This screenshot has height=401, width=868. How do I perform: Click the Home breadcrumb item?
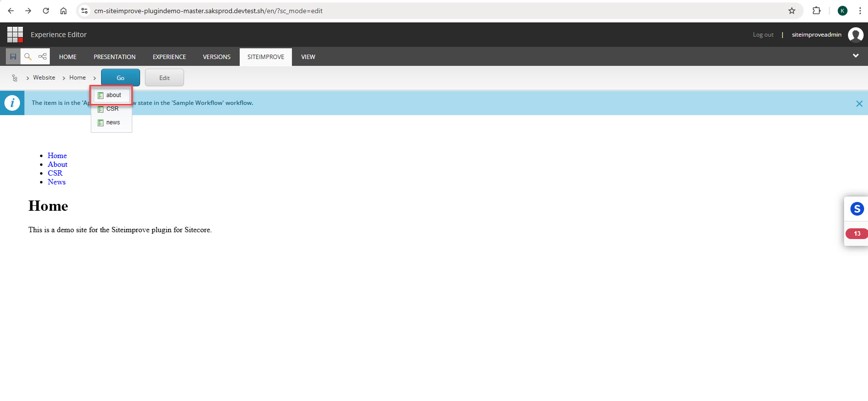click(77, 78)
